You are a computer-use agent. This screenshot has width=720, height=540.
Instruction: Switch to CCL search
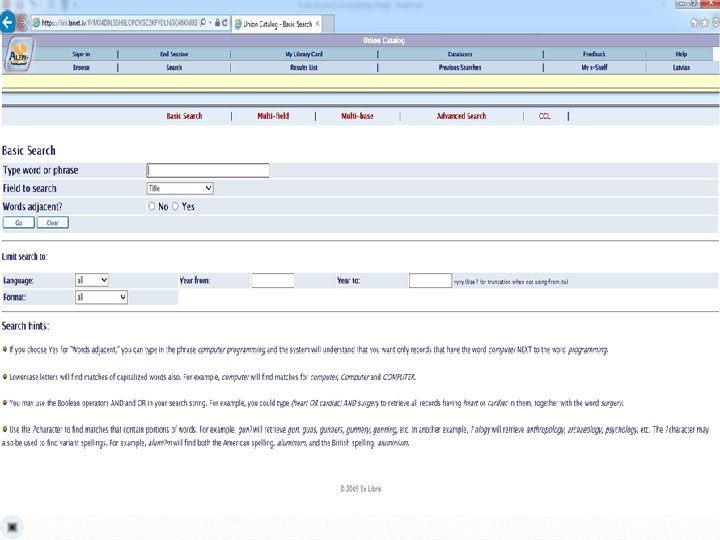point(545,116)
